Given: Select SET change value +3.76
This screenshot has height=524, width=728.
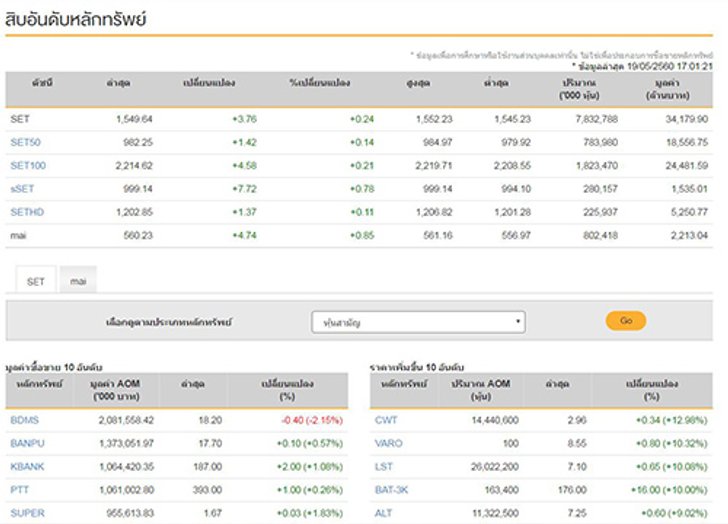Looking at the screenshot, I should pos(244,119).
